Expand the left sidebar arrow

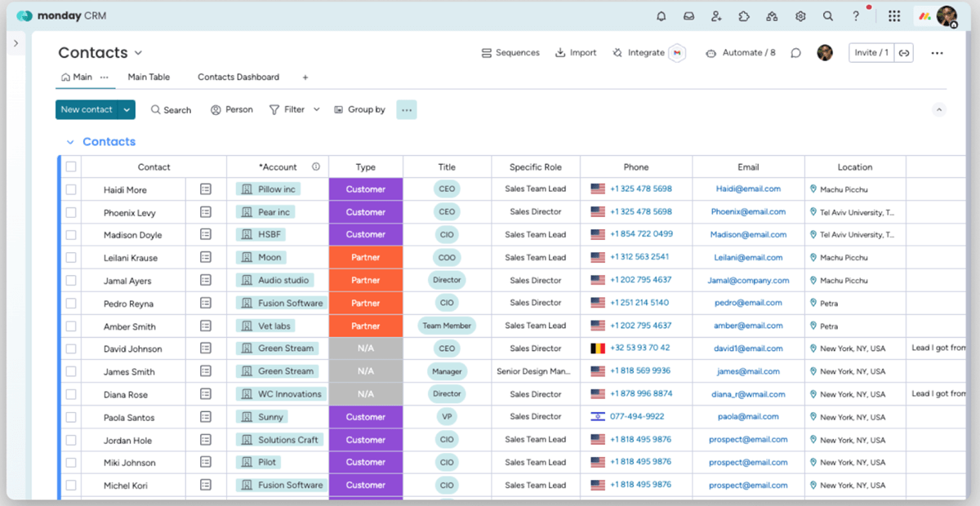(x=16, y=43)
